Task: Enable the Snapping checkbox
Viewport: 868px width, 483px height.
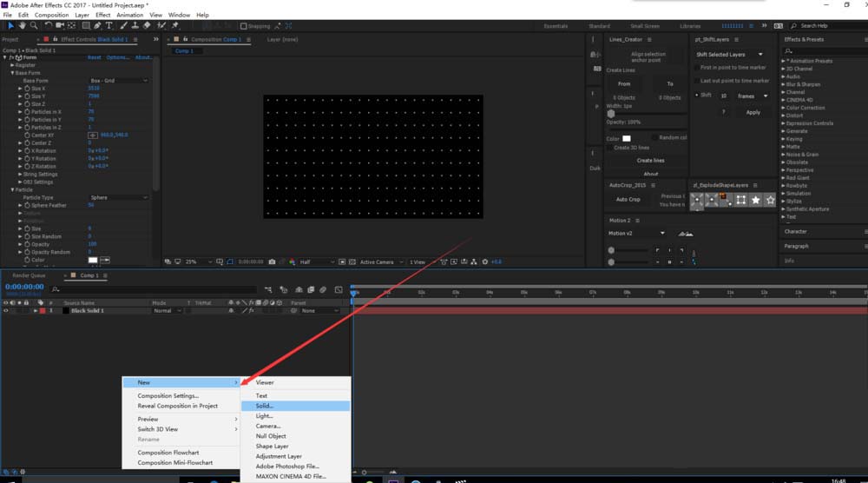Action: pos(243,26)
